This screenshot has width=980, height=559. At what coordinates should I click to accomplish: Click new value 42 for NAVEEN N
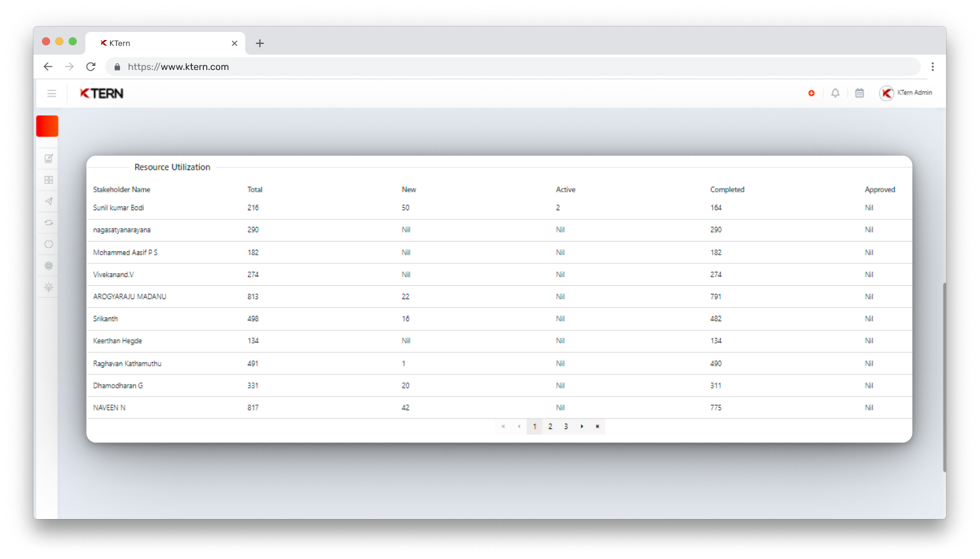pyautogui.click(x=406, y=408)
